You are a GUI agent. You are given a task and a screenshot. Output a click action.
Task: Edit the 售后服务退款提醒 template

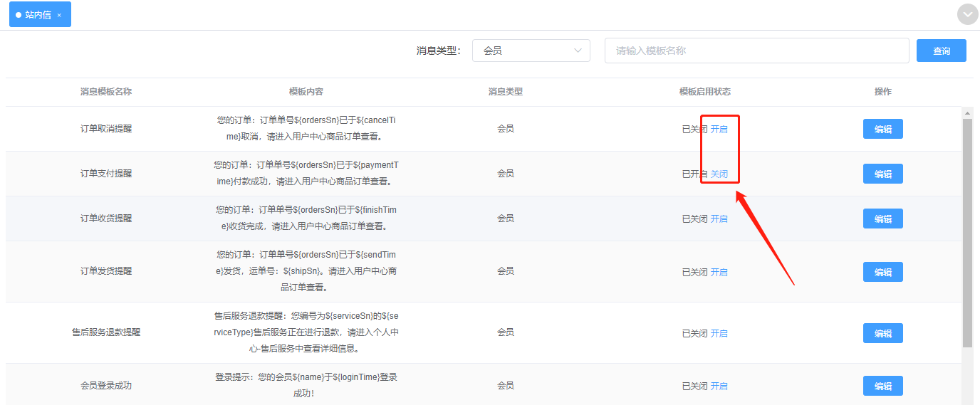click(x=883, y=333)
